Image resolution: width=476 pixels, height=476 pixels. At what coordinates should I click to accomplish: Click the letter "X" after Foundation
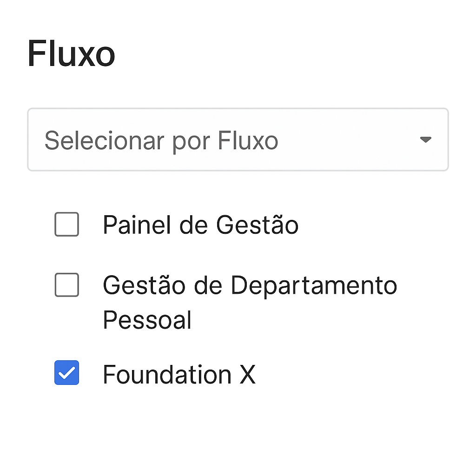coord(248,375)
